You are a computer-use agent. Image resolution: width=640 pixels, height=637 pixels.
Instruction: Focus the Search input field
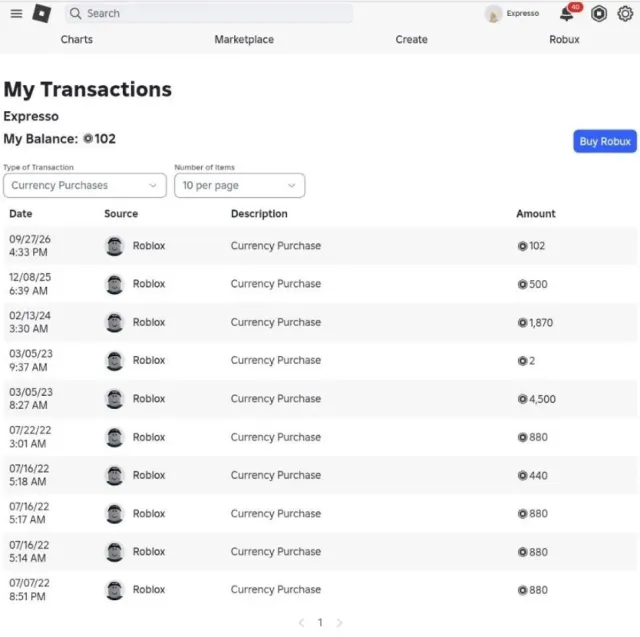click(209, 13)
